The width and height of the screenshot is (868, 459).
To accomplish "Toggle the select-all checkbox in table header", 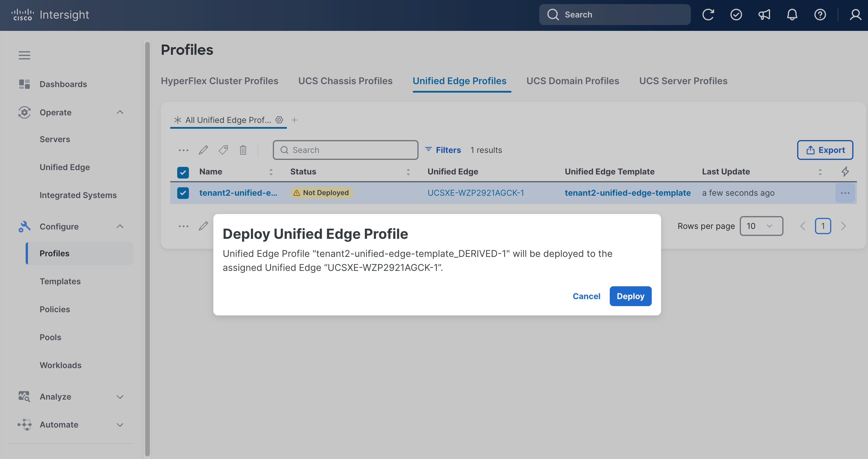I will pyautogui.click(x=183, y=172).
